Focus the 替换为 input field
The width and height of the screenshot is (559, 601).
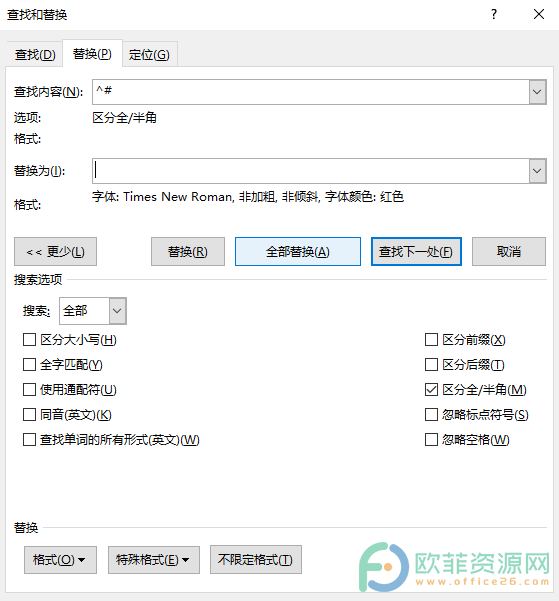[311, 171]
